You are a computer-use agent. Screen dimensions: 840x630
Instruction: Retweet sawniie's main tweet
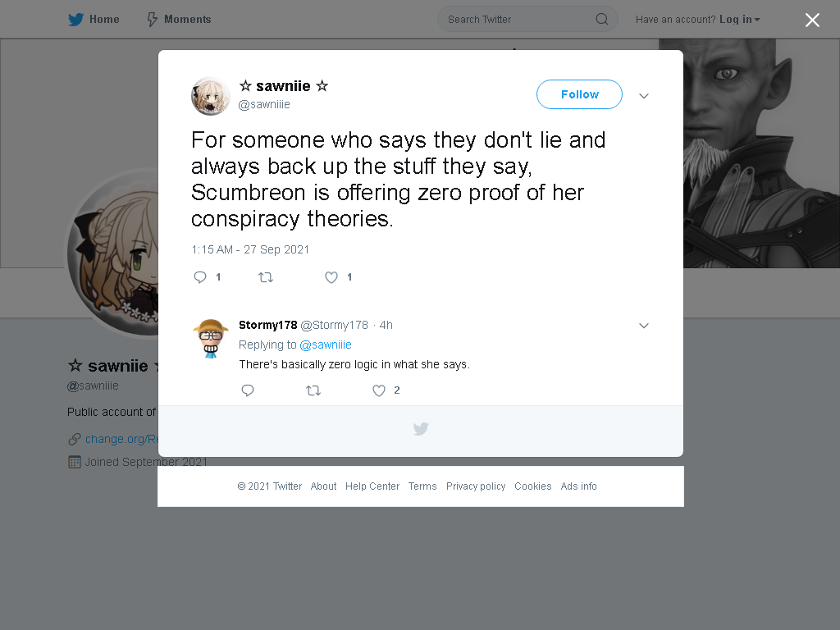pos(266,277)
